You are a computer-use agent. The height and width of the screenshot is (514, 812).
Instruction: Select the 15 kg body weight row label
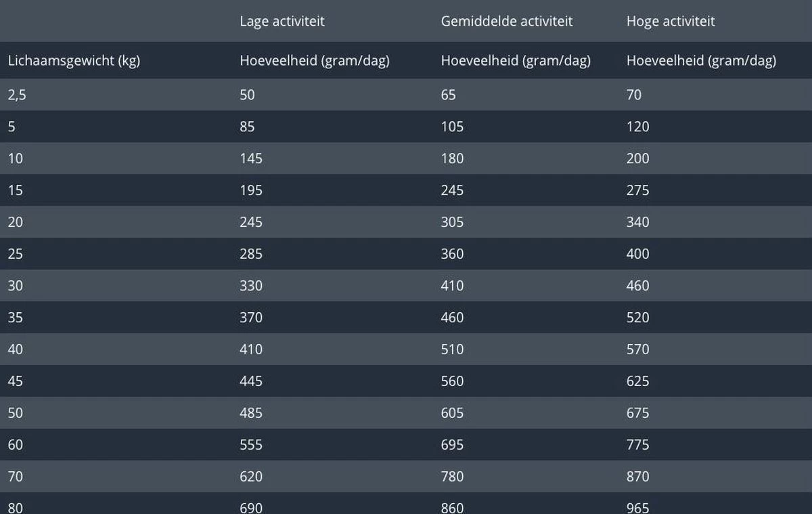point(15,190)
